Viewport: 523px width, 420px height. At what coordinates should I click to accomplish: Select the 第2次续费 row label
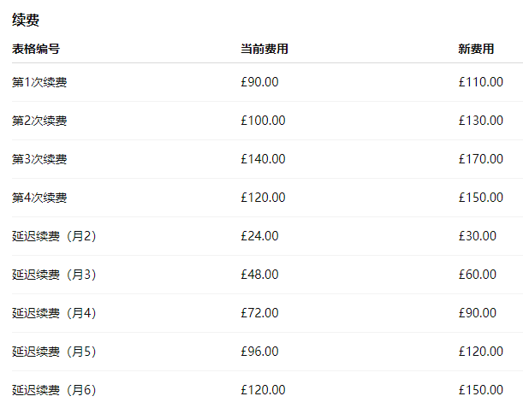tap(39, 121)
